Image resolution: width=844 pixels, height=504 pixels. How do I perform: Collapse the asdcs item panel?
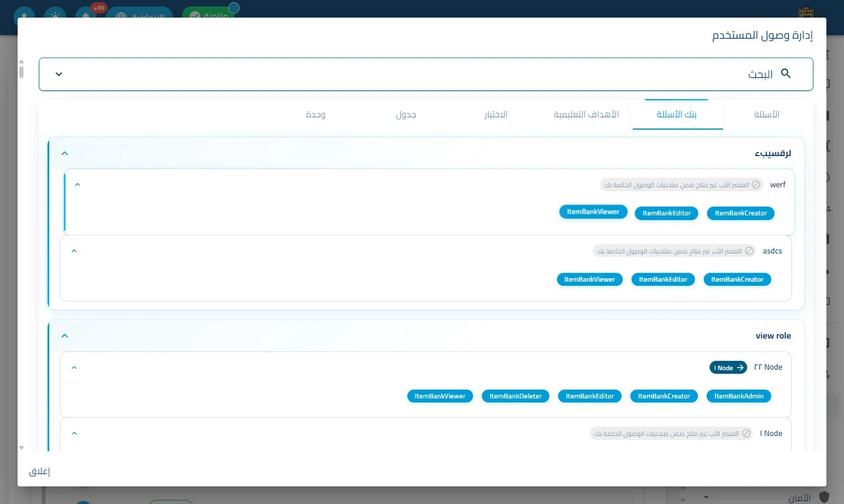[74, 251]
